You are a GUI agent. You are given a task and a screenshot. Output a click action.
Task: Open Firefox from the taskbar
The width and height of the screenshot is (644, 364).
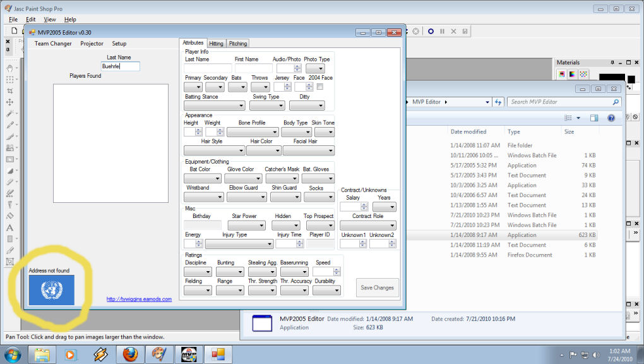130,354
